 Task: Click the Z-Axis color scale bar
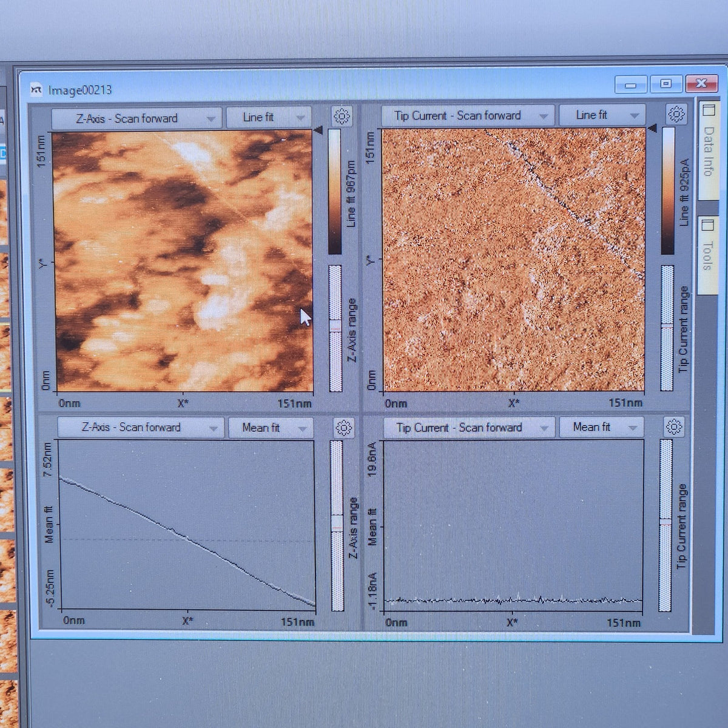pos(335,191)
